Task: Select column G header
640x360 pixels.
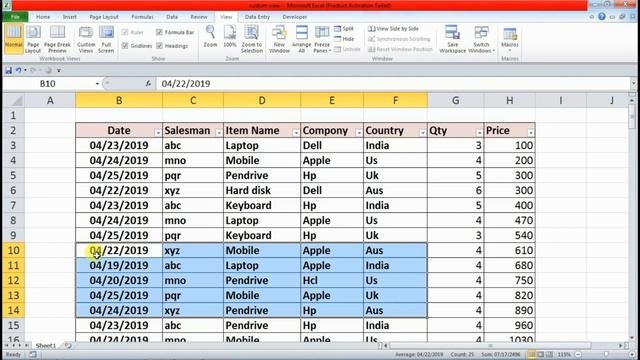Action: 456,100
